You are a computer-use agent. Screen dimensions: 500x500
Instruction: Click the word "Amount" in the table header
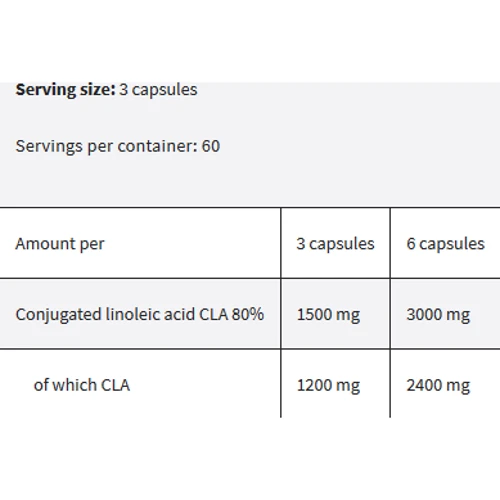point(45,243)
